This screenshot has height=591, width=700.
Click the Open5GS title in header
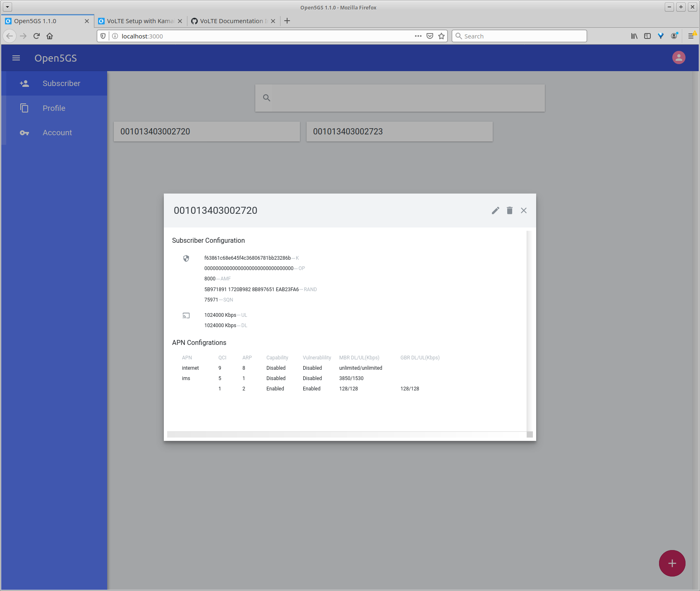(55, 58)
